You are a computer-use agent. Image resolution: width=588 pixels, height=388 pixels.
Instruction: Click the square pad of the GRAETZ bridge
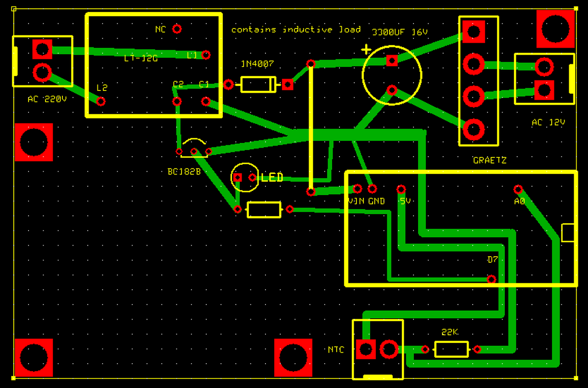coord(474,32)
